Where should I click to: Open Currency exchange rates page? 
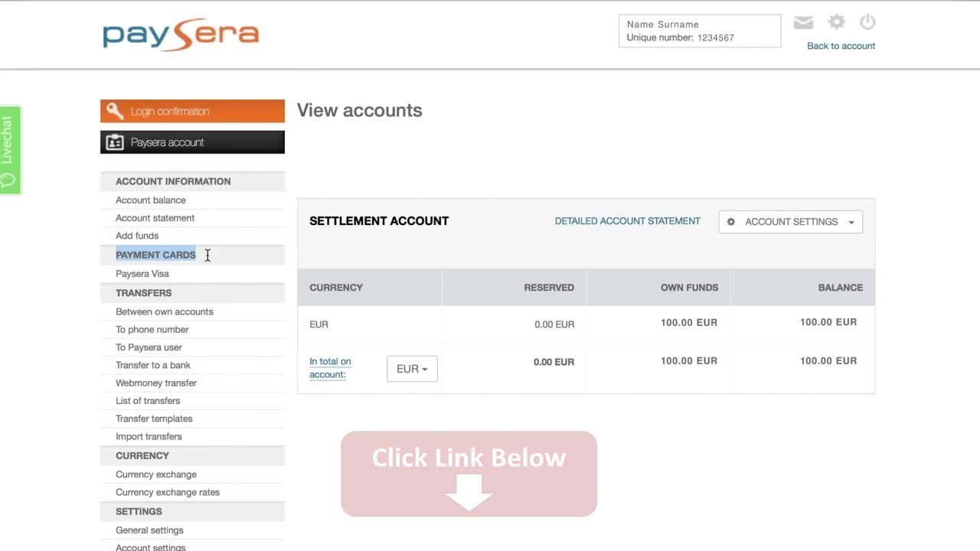point(168,493)
